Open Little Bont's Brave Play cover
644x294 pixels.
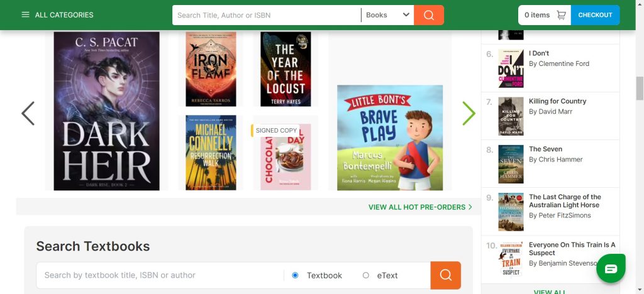[390, 138]
